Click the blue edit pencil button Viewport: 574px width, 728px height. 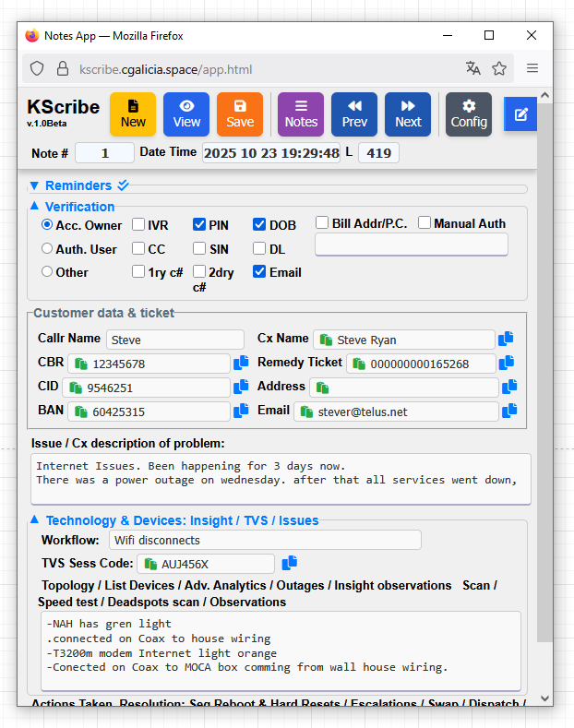pos(520,114)
